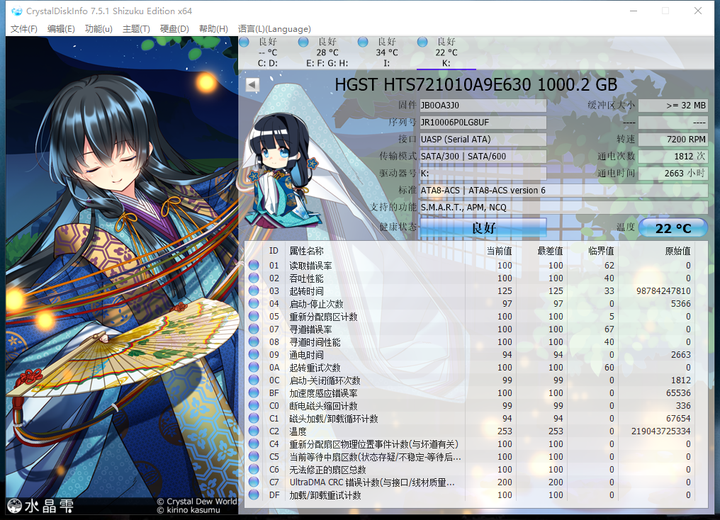Click status icon for attribute 03 起转时间
The image size is (720, 520).
[x=254, y=291]
